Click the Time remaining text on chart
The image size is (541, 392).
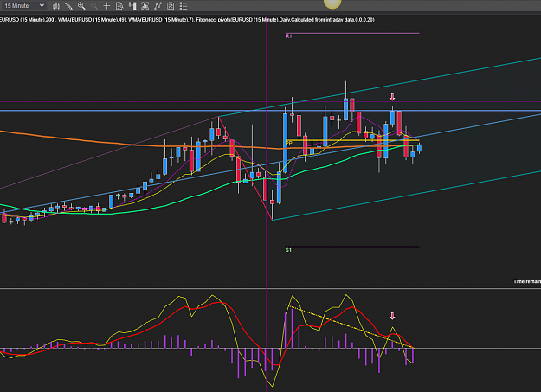tap(527, 281)
